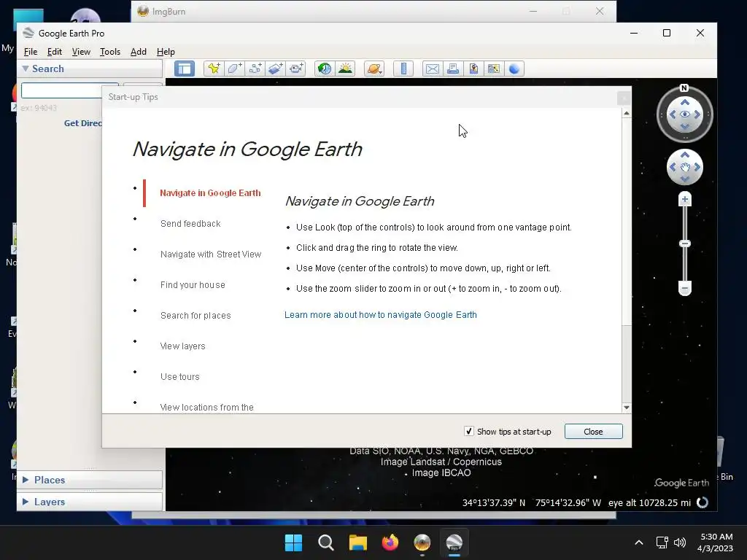Click the zoom in plus button
Image resolution: width=747 pixels, height=560 pixels.
coord(684,200)
